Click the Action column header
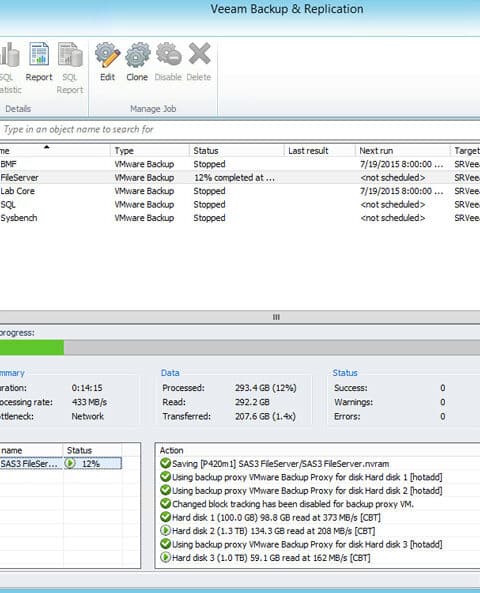The width and height of the screenshot is (480, 593). pyautogui.click(x=171, y=450)
